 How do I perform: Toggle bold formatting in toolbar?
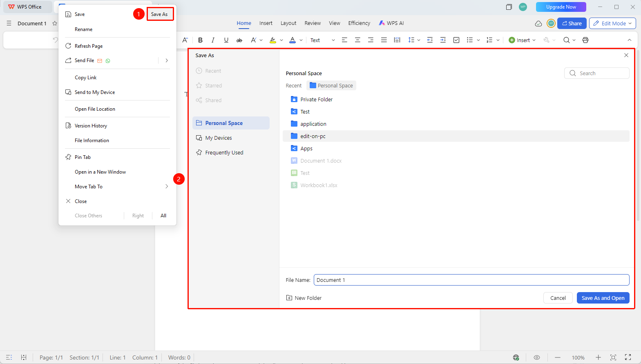pos(200,40)
